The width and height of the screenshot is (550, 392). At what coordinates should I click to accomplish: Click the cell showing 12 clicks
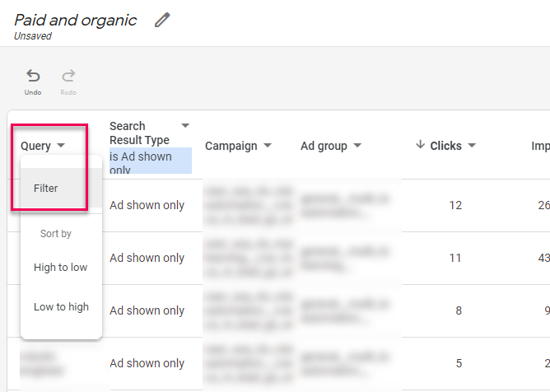pos(455,205)
